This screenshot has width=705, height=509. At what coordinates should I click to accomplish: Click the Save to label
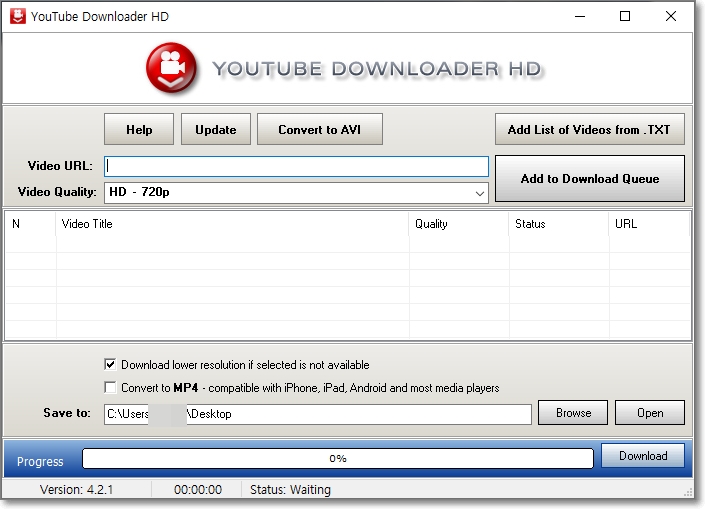click(67, 413)
